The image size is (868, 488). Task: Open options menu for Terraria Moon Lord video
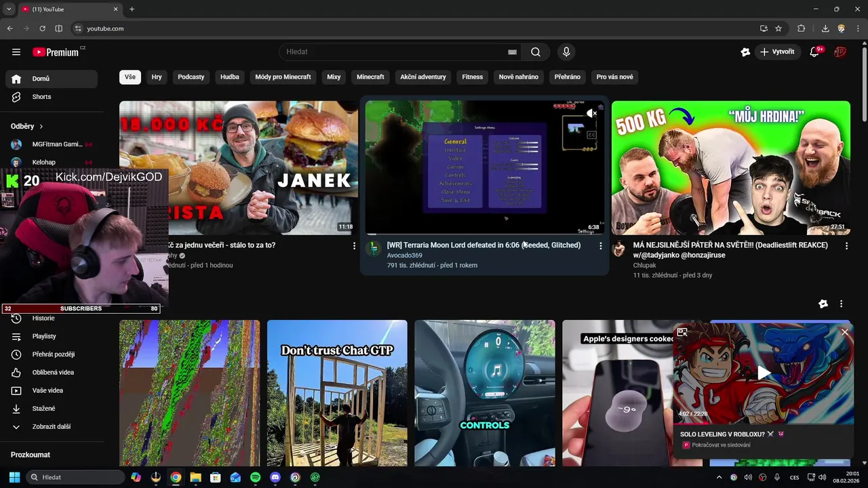[600, 246]
